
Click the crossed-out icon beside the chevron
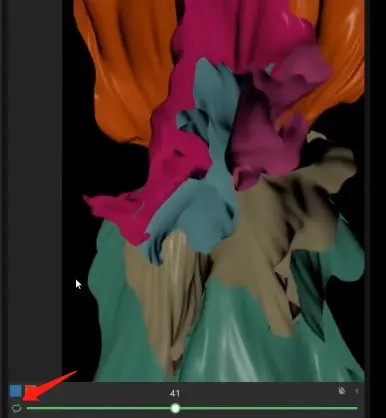(342, 391)
